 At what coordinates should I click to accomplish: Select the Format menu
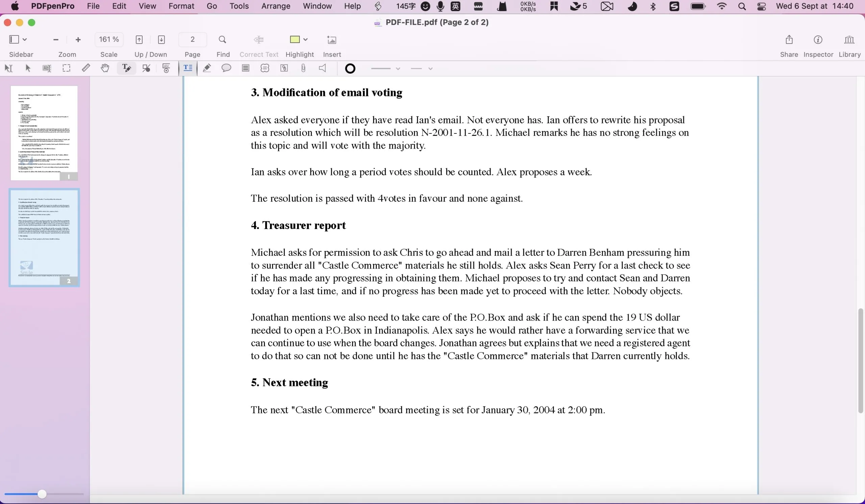click(x=181, y=6)
